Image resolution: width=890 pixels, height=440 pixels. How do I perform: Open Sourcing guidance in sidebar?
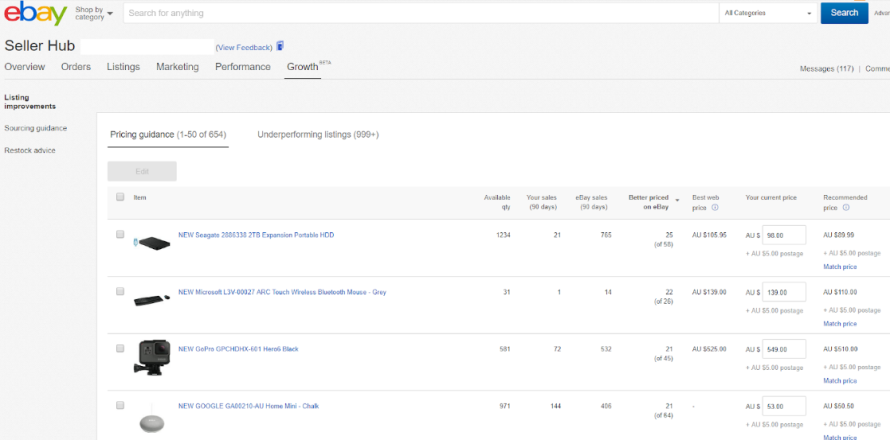35,128
